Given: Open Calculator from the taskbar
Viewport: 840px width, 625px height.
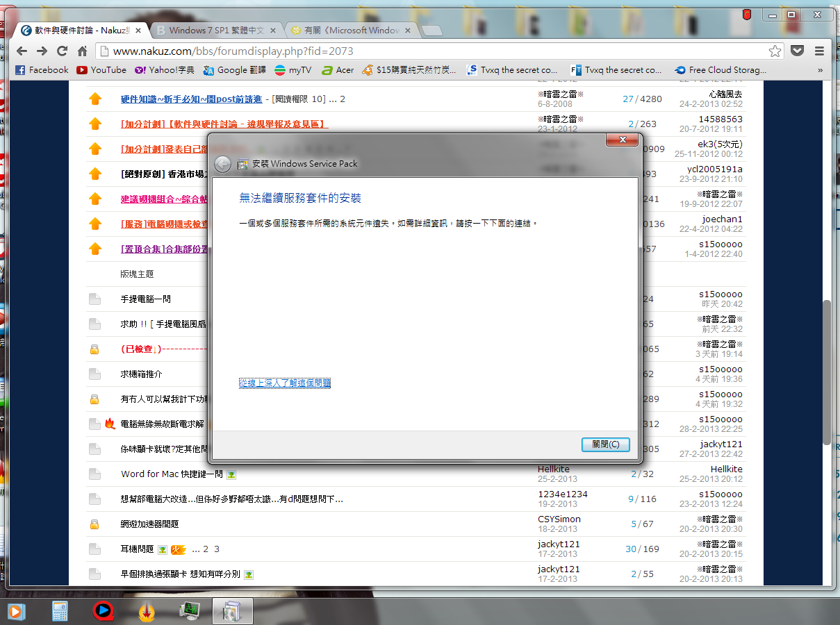Looking at the screenshot, I should [x=60, y=611].
